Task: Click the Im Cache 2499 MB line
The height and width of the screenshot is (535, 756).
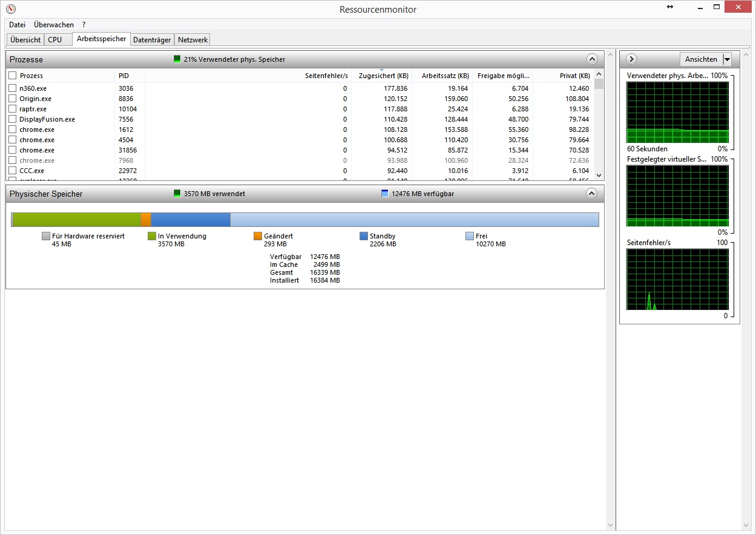Action: 305,264
